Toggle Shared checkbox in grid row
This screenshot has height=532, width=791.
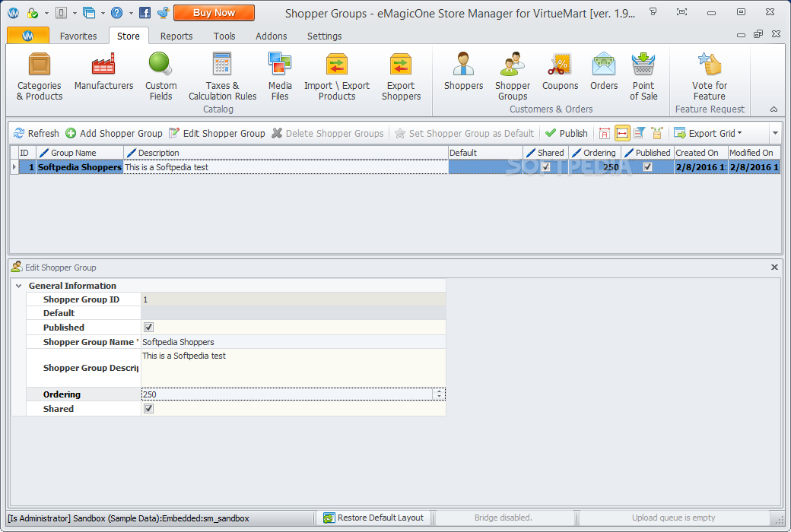tap(546, 167)
